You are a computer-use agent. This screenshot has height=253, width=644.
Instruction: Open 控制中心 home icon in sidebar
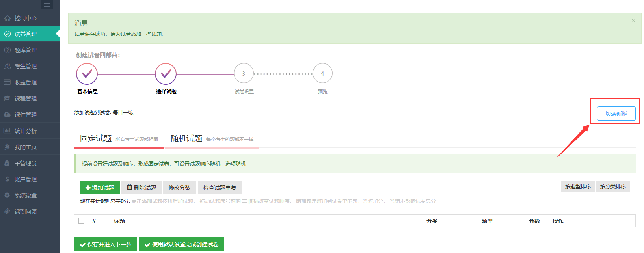[x=7, y=18]
